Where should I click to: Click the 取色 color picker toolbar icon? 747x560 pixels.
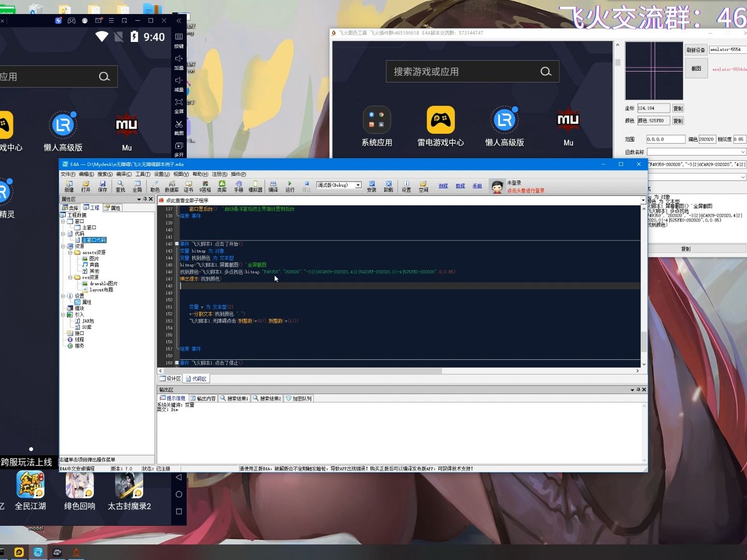click(155, 186)
